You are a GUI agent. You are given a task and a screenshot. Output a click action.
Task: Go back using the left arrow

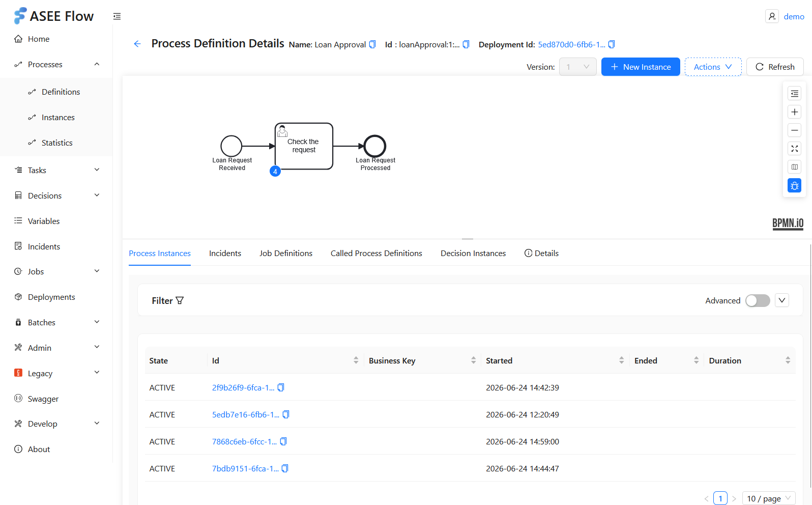coord(137,44)
